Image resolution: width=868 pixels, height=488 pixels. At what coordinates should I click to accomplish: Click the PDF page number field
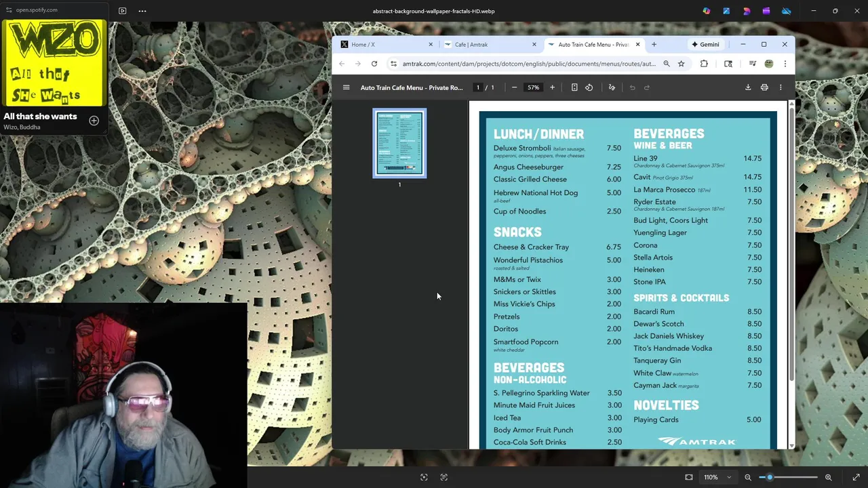(x=478, y=87)
